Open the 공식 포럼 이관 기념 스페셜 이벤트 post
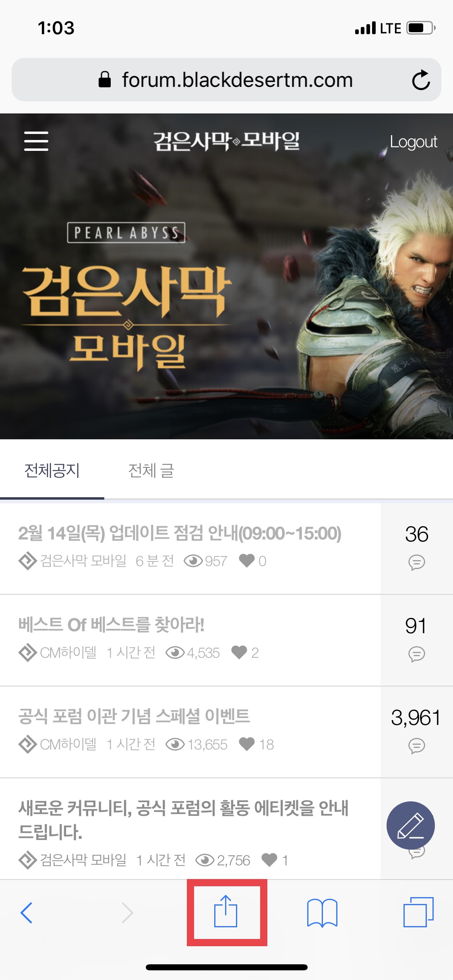The height and width of the screenshot is (980, 453). pos(134,716)
